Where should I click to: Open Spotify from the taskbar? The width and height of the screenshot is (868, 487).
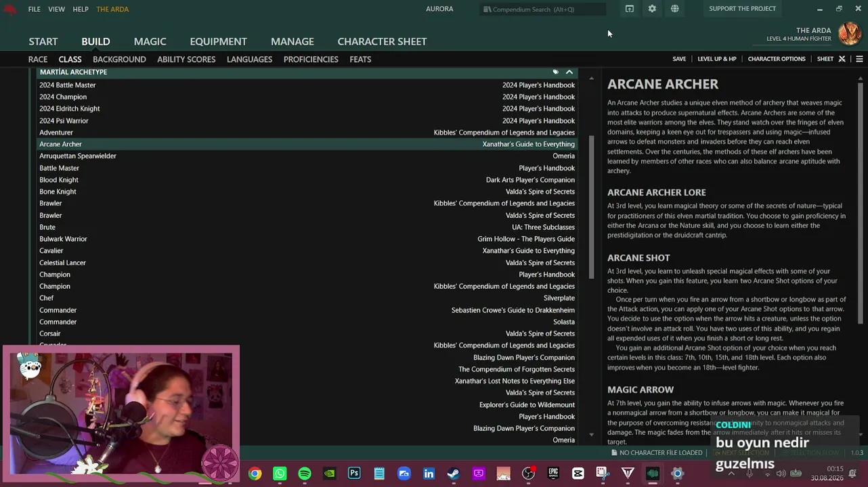pos(305,473)
